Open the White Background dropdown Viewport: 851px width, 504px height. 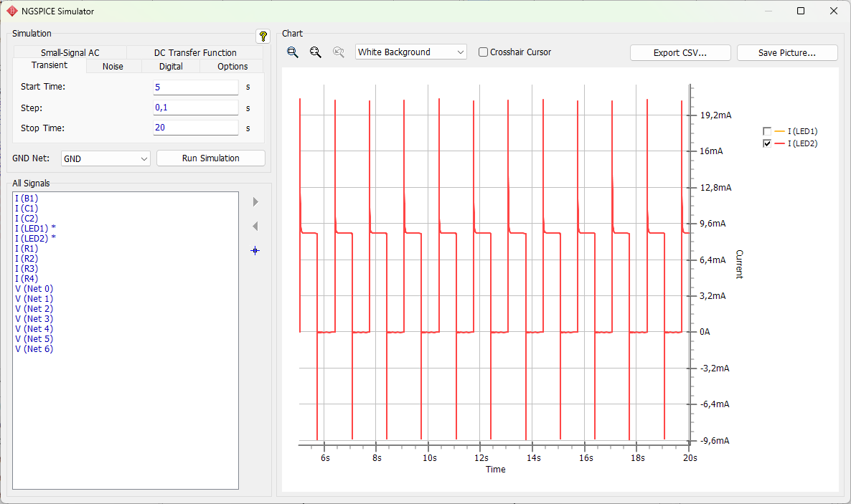click(411, 52)
